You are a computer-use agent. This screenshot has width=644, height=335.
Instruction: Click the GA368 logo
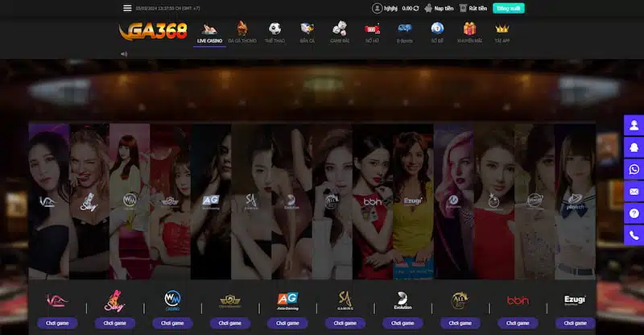coord(153,31)
